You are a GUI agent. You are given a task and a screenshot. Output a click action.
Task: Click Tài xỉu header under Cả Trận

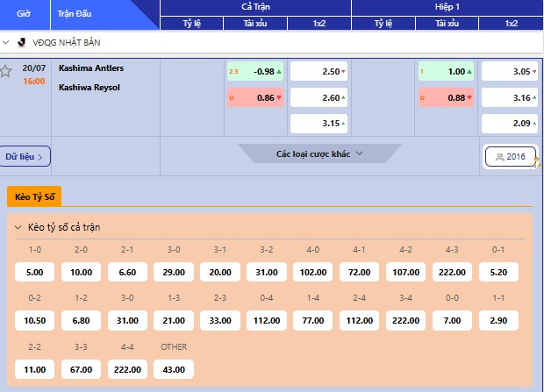point(255,24)
